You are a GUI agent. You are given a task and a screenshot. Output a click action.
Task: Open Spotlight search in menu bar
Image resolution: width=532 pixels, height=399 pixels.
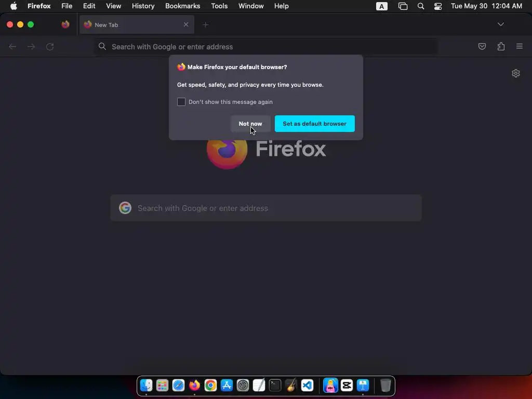[421, 6]
